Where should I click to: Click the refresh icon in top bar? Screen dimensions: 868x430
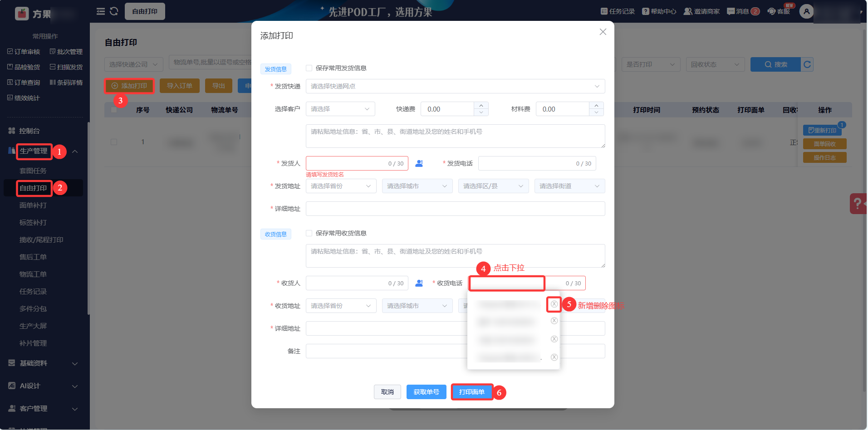[114, 11]
